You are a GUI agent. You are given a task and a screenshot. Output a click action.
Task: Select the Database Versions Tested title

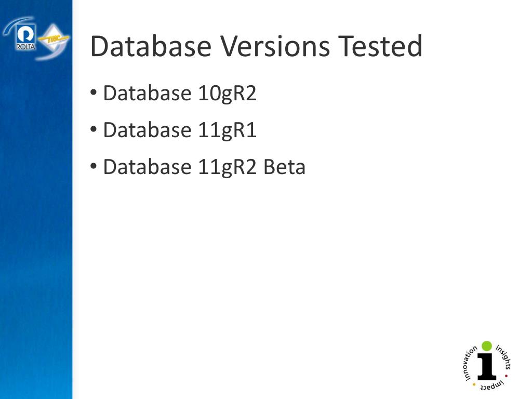click(256, 46)
